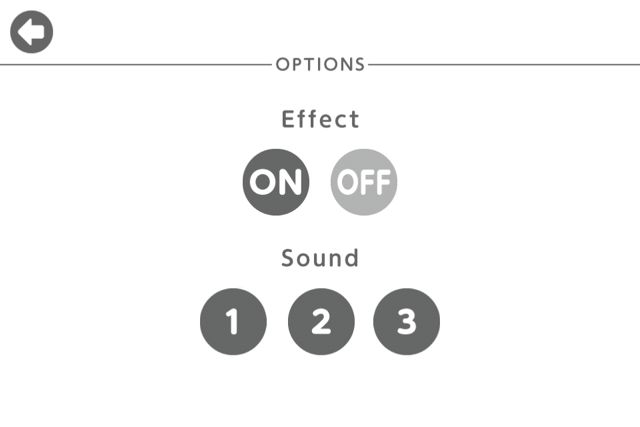Viewport: 640px width, 427px height.
Task: Click the Effect section label
Action: [x=320, y=119]
